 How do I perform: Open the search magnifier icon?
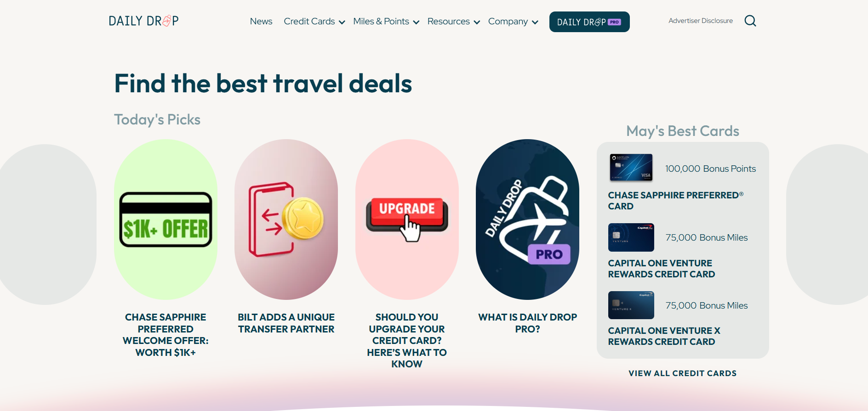coord(750,21)
